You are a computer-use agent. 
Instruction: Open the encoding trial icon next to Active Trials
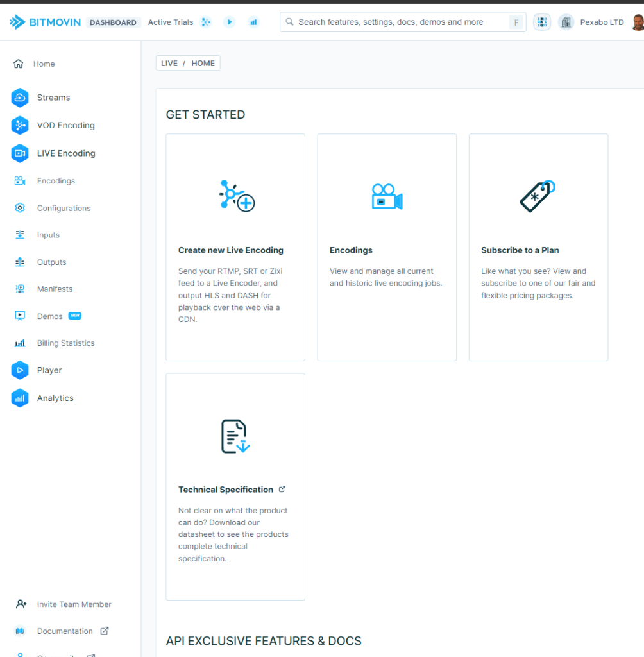[x=206, y=22]
